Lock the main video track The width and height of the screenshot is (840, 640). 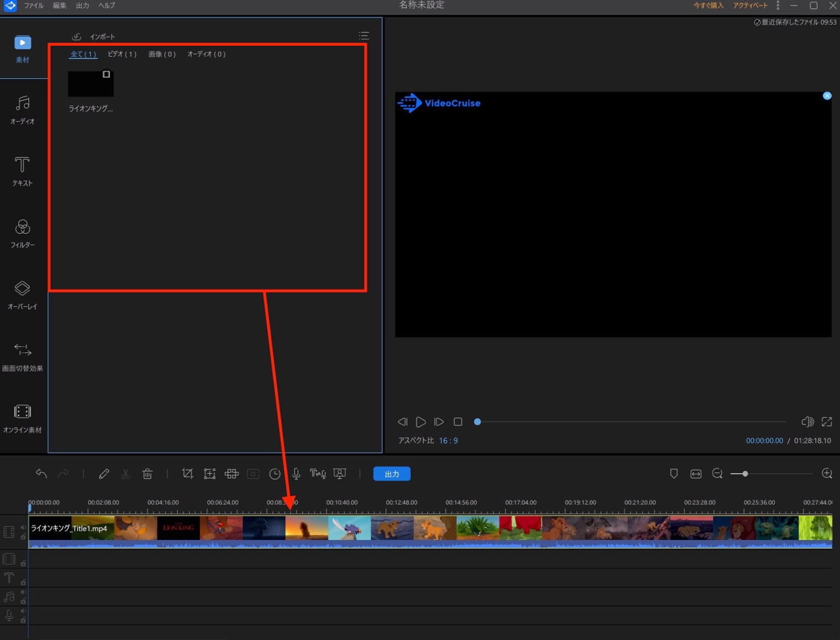[24, 536]
